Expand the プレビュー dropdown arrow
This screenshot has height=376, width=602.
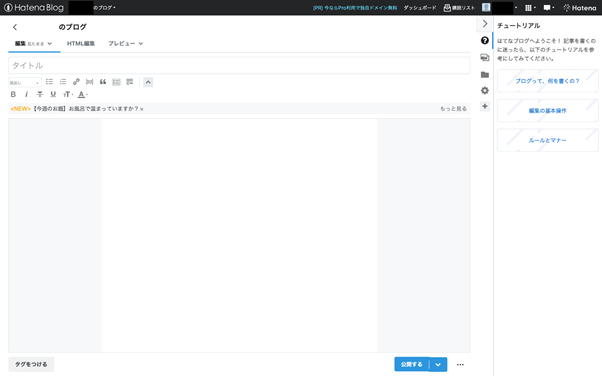click(141, 43)
